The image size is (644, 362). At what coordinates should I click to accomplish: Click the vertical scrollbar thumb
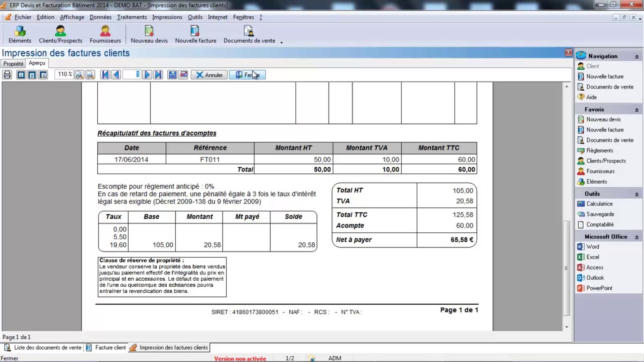point(566,268)
